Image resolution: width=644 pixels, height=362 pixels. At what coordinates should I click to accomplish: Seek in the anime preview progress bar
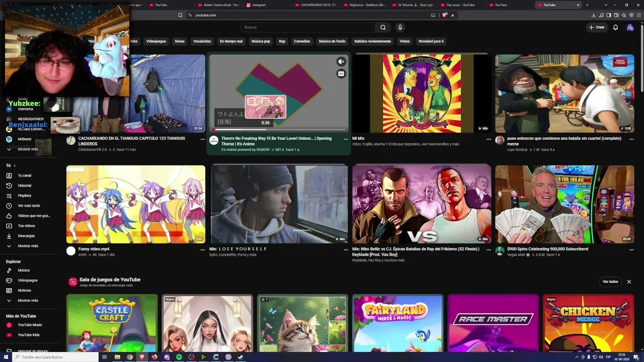(279, 130)
